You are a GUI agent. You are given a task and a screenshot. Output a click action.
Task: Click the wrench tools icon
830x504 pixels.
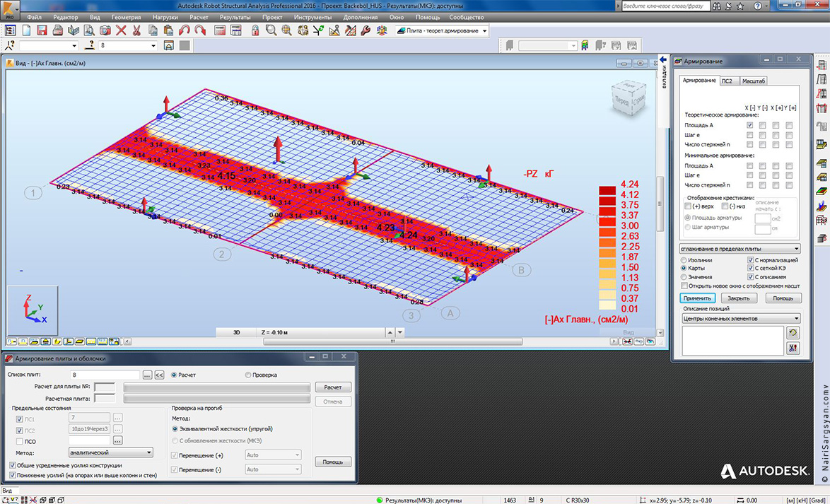pos(366,30)
